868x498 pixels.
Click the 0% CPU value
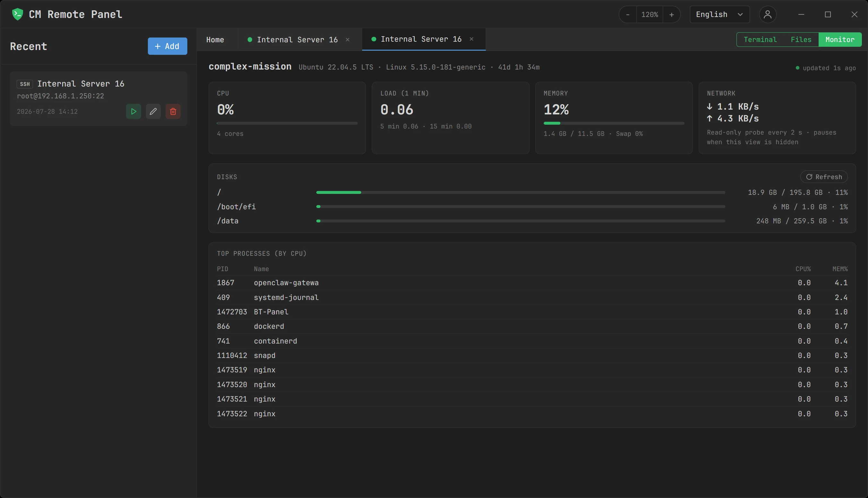[x=225, y=110]
